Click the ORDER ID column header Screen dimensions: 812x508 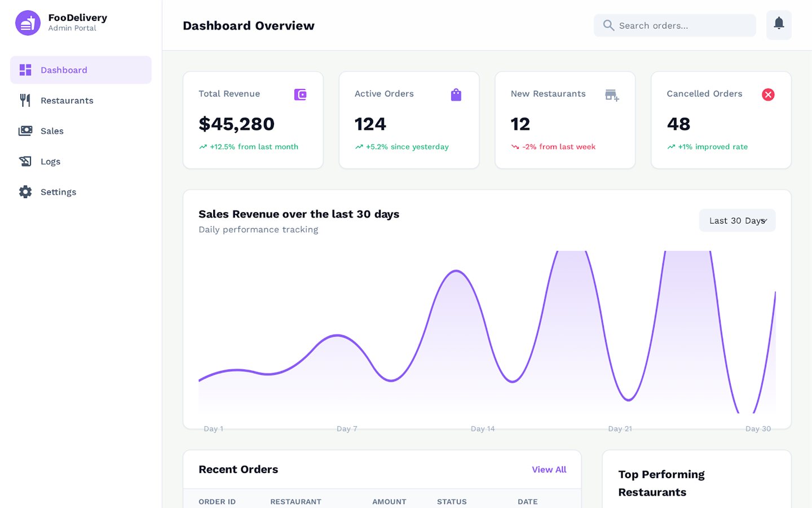[x=217, y=502]
